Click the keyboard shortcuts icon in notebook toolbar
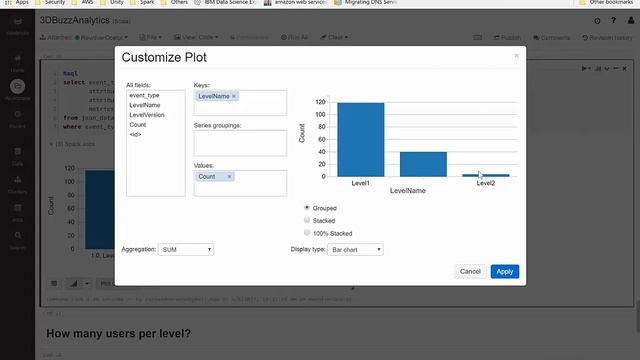Viewport: 640px width, 360px height. point(478,38)
